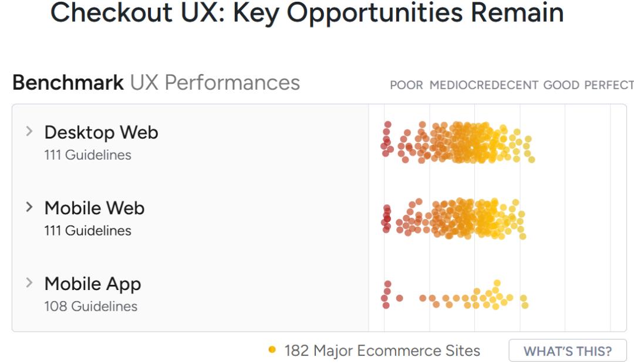Click the MEDIOCRE column label

456,85
